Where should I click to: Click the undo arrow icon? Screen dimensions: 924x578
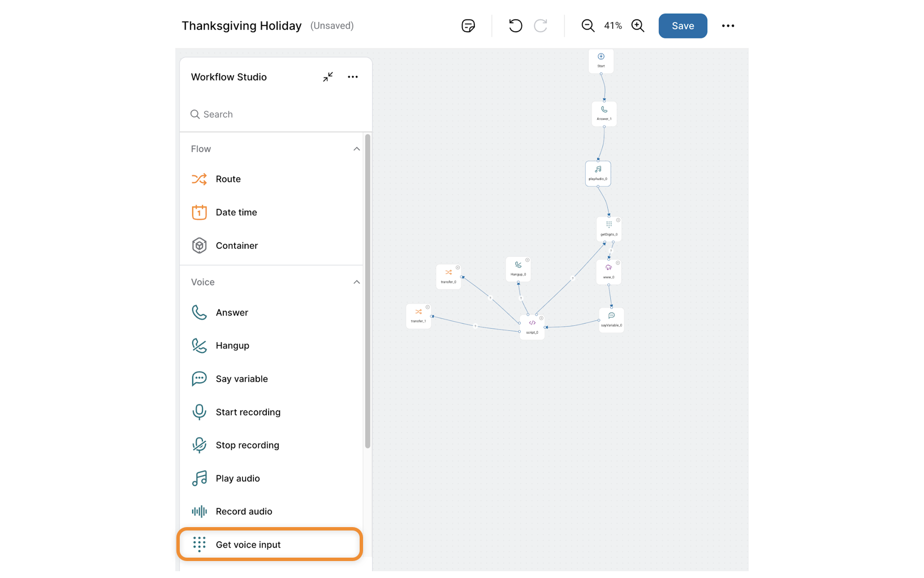(x=515, y=25)
